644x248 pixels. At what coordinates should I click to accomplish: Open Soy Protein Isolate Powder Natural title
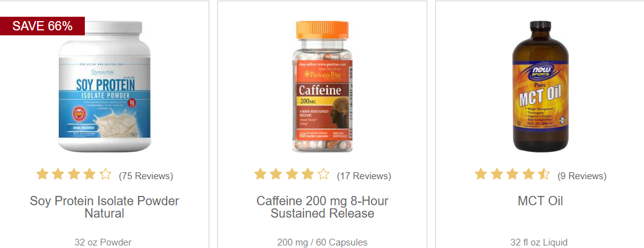point(104,207)
